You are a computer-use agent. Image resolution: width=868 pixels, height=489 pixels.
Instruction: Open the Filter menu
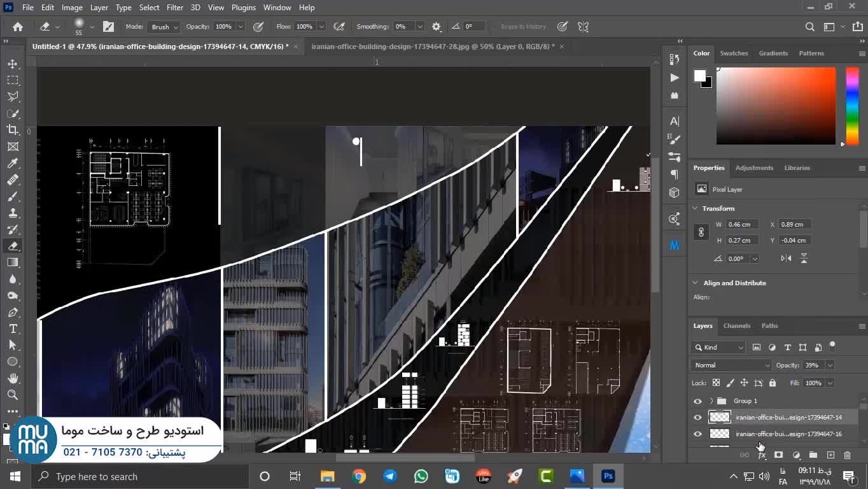[x=174, y=8]
